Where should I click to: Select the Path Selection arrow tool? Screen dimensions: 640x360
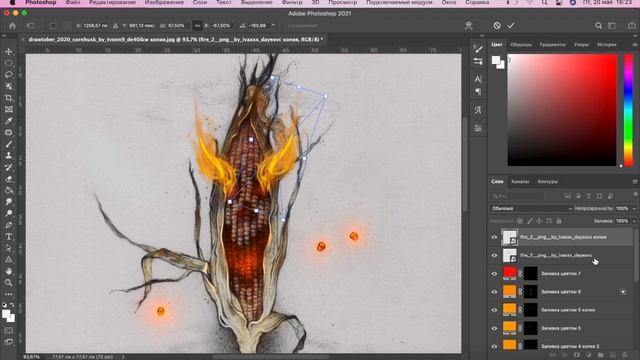(9, 248)
